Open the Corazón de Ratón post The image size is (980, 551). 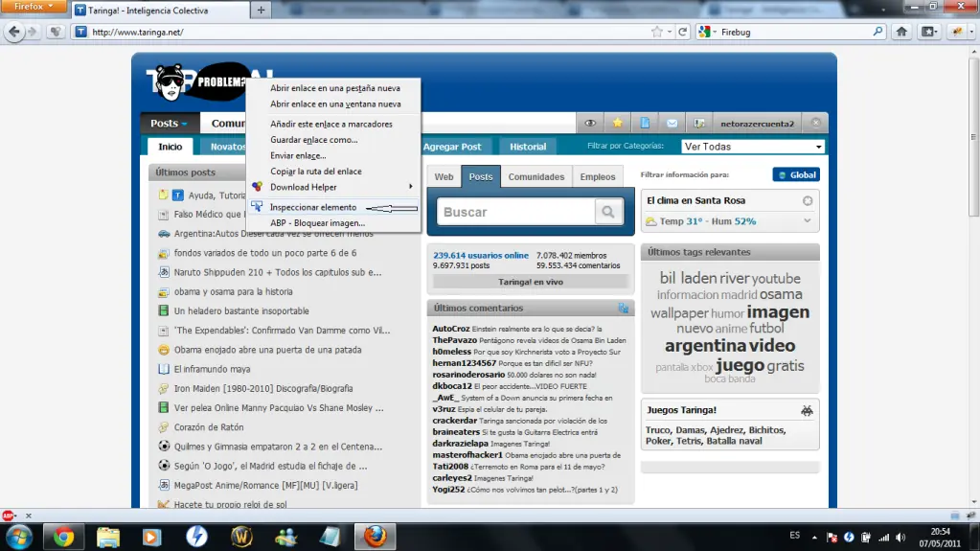[x=209, y=427]
